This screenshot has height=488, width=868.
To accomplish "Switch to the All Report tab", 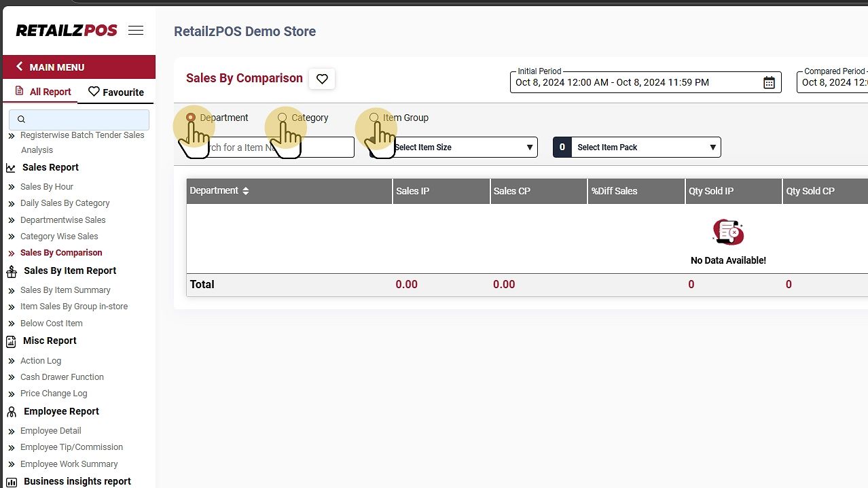I will click(x=43, y=92).
